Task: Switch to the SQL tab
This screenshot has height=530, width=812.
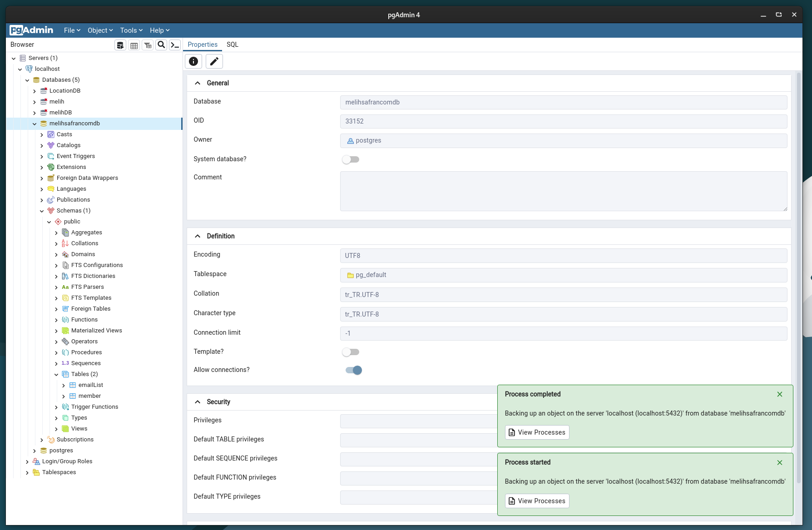Action: point(233,45)
